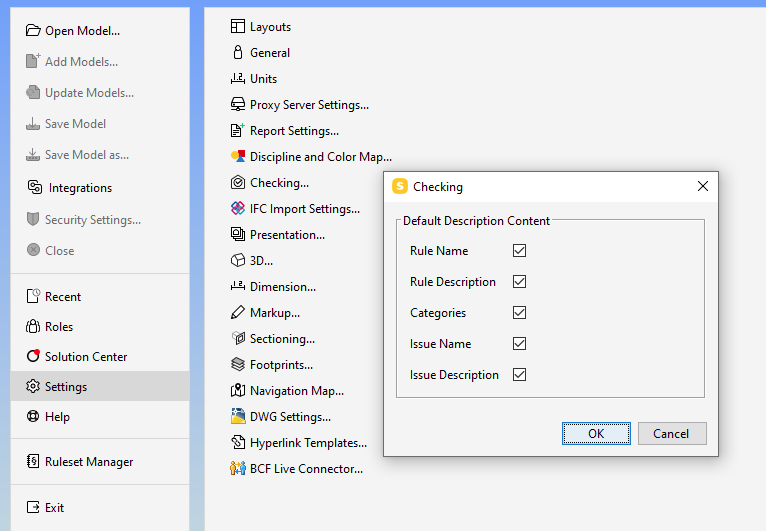
Task: Click the Proxy Server Settings icon
Action: coord(237,104)
